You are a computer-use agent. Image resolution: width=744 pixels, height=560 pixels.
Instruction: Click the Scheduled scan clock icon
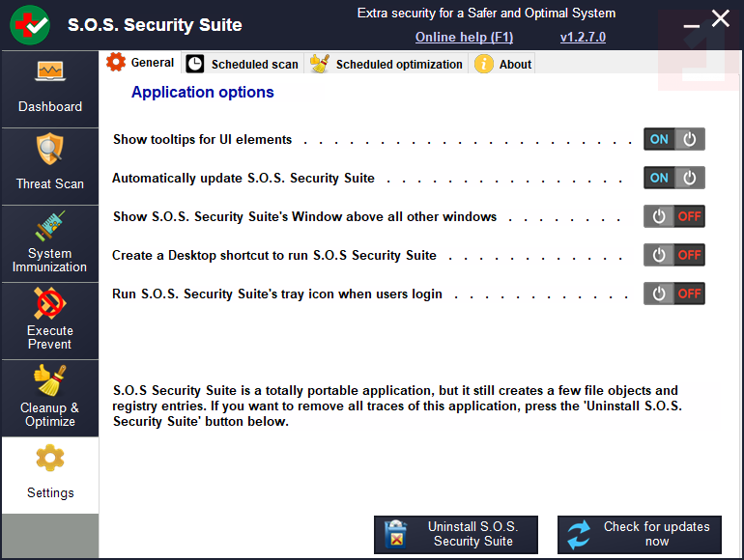tap(195, 64)
